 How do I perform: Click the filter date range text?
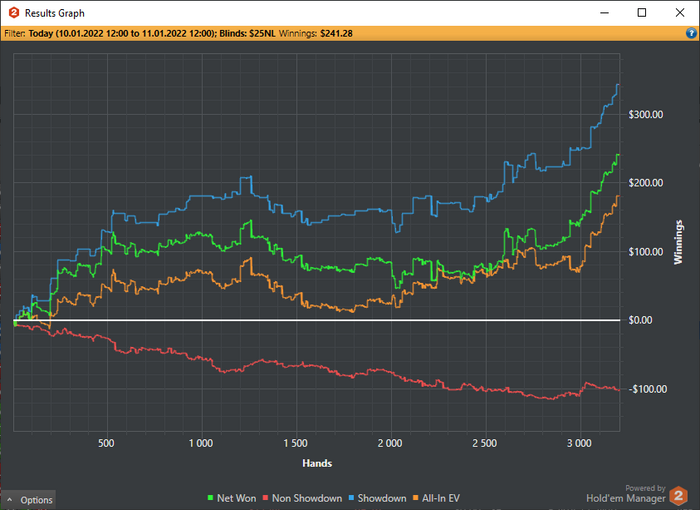[x=122, y=33]
